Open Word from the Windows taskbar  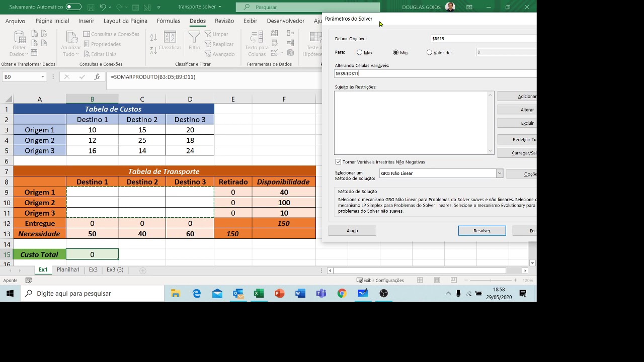point(300,294)
